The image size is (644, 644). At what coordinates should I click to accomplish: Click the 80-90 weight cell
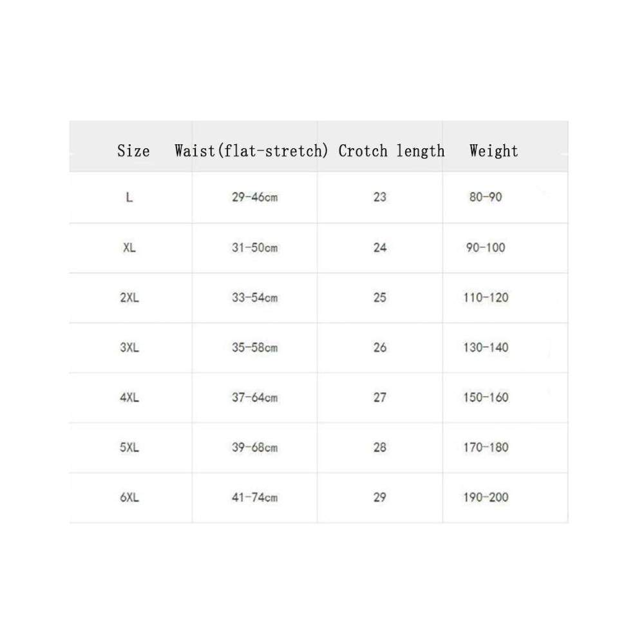tap(486, 197)
